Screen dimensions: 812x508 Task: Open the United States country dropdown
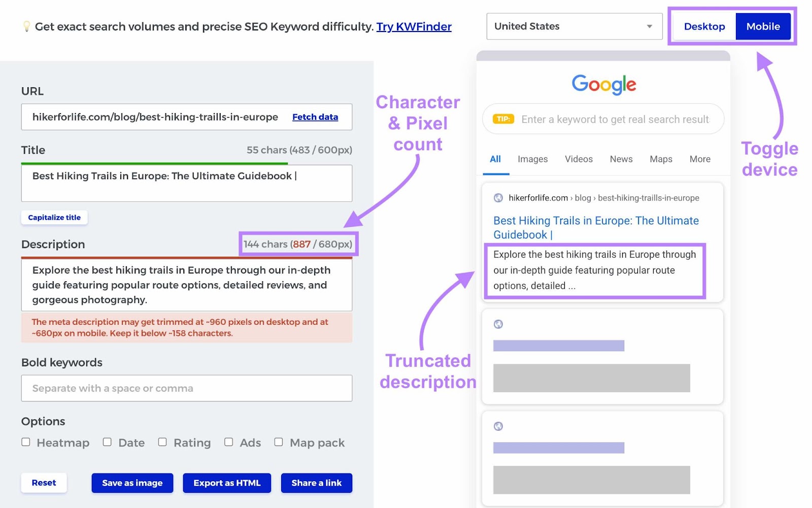click(573, 26)
